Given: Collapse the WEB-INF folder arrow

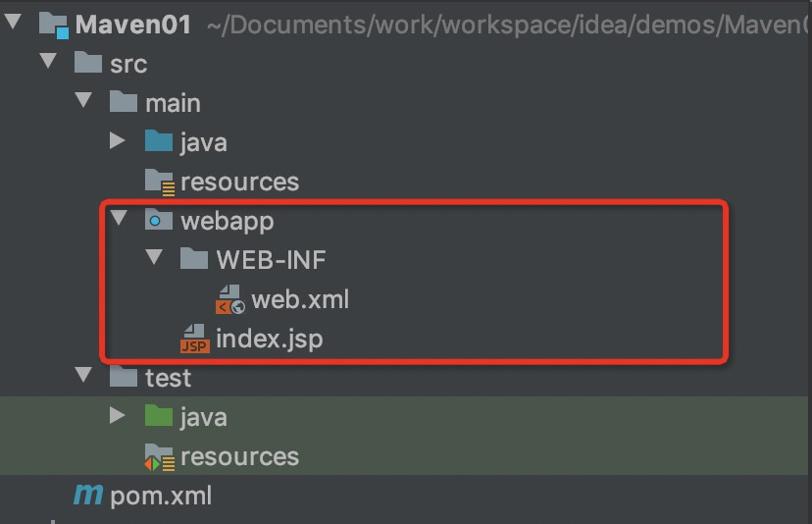Looking at the screenshot, I should 154,256.
